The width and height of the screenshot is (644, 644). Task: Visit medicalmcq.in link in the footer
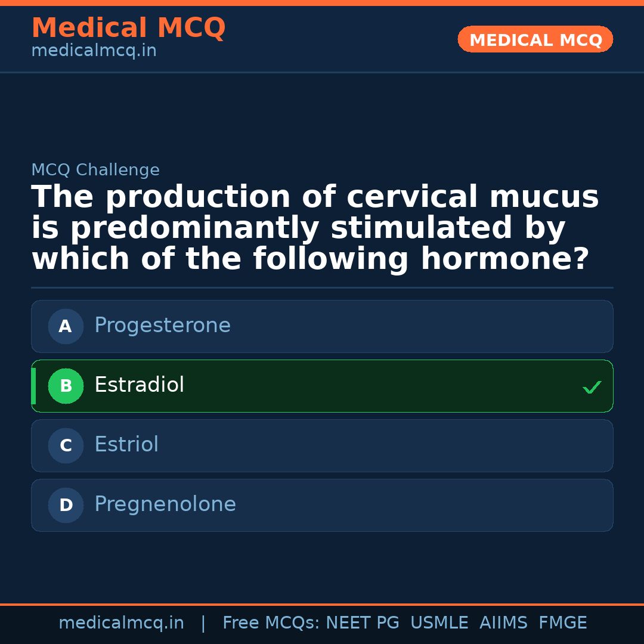[x=121, y=623]
